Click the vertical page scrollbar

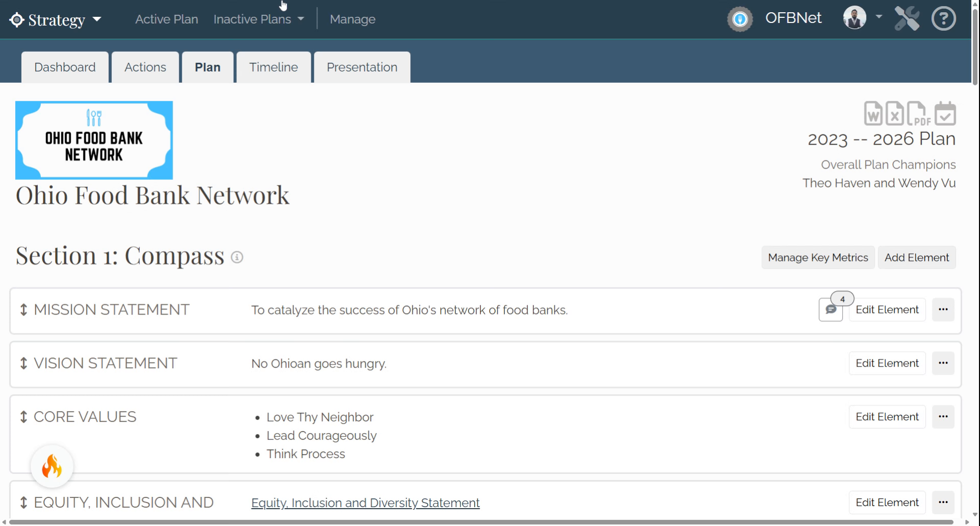(x=975, y=46)
